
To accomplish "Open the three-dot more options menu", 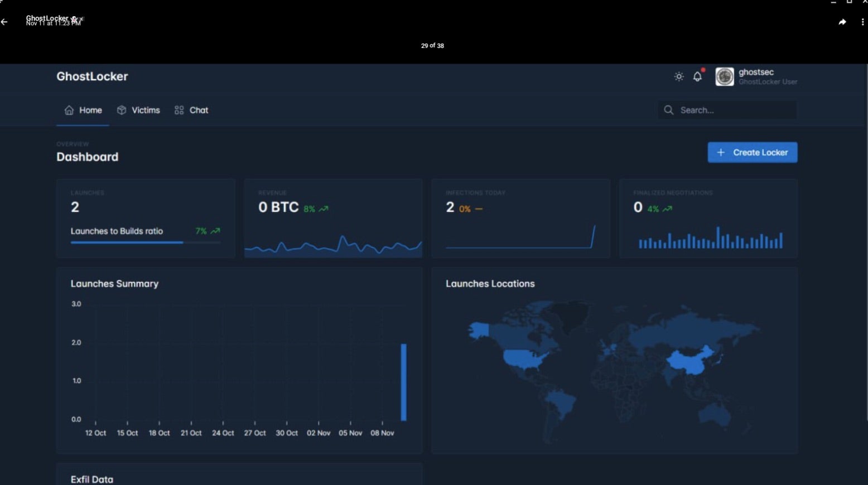I will pyautogui.click(x=862, y=22).
